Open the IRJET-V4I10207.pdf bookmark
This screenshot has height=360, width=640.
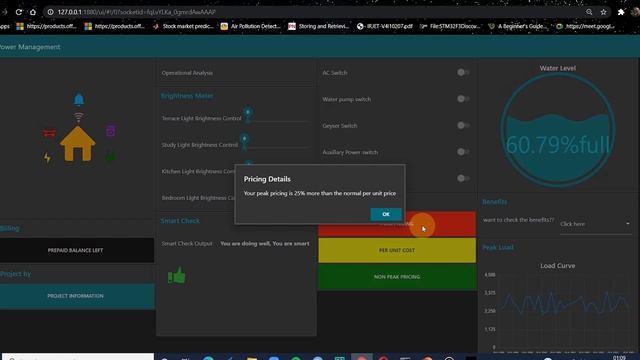pyautogui.click(x=385, y=26)
